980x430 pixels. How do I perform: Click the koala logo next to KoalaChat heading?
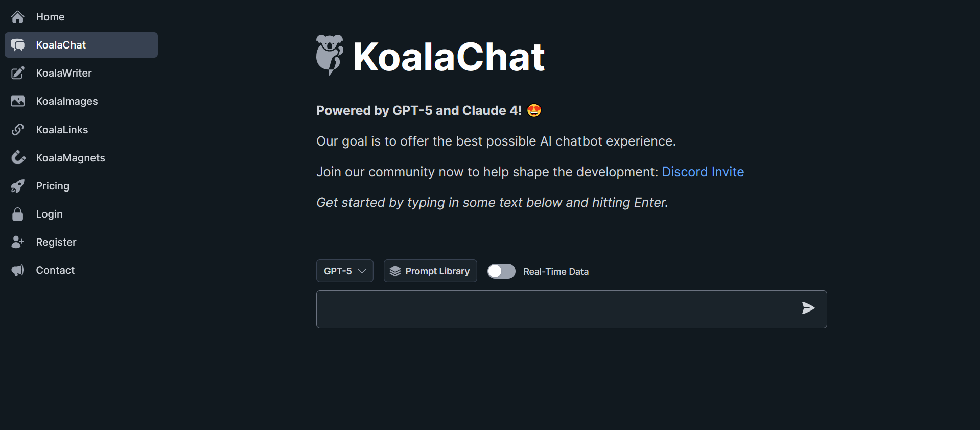coord(330,55)
